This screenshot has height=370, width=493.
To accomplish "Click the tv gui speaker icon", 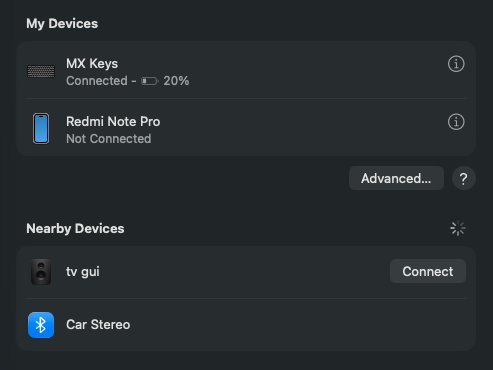I will tap(41, 272).
